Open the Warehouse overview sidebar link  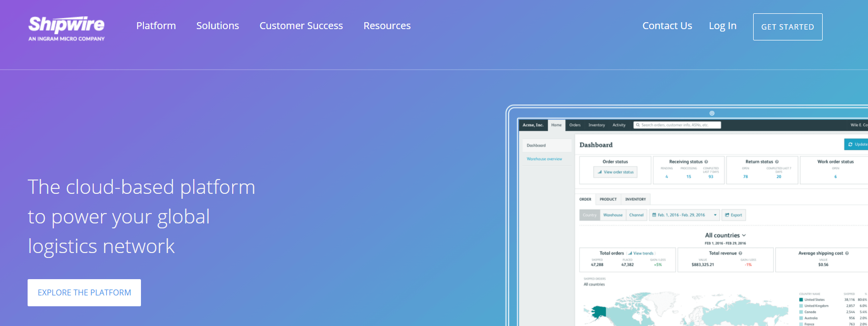pos(544,159)
